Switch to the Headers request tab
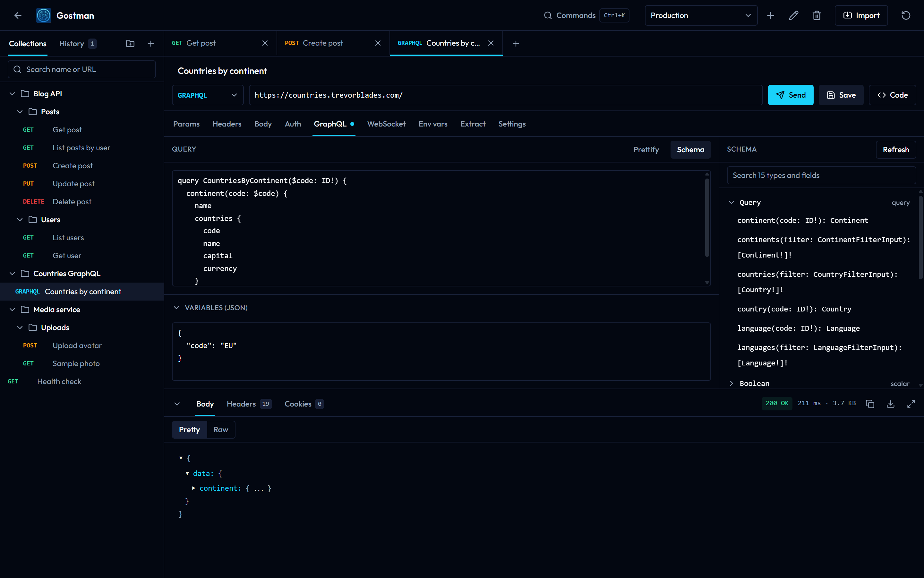Viewport: 924px width, 578px height. (x=227, y=124)
